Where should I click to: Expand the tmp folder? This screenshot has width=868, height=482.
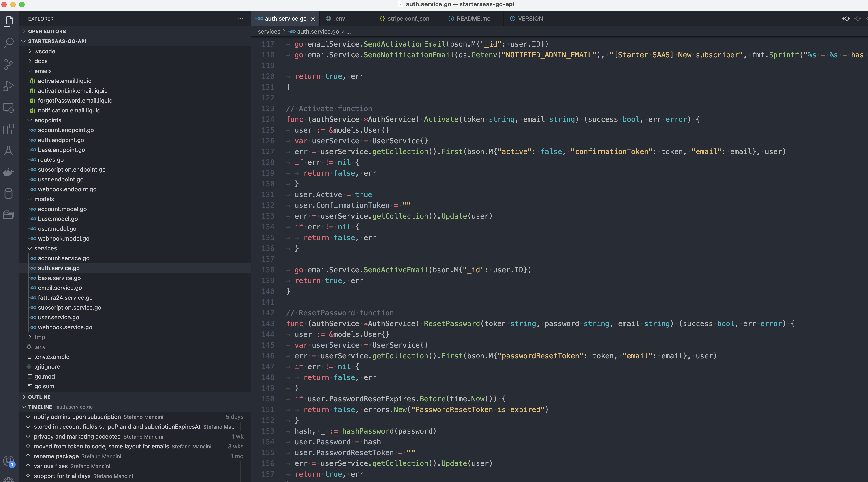(x=30, y=337)
